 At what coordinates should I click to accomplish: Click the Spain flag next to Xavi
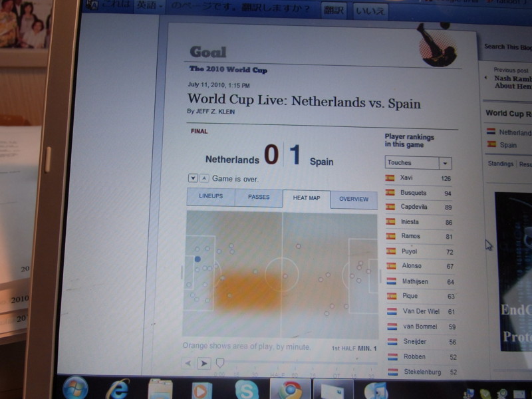coord(390,178)
